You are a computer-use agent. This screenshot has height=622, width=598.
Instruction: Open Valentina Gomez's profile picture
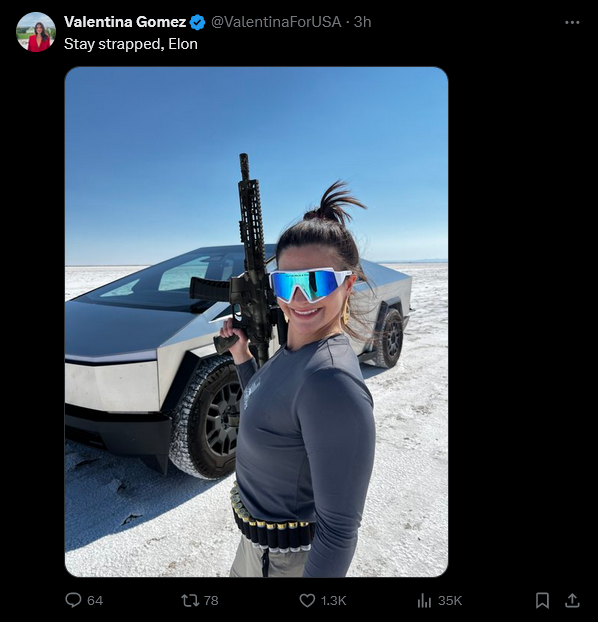pos(36,32)
